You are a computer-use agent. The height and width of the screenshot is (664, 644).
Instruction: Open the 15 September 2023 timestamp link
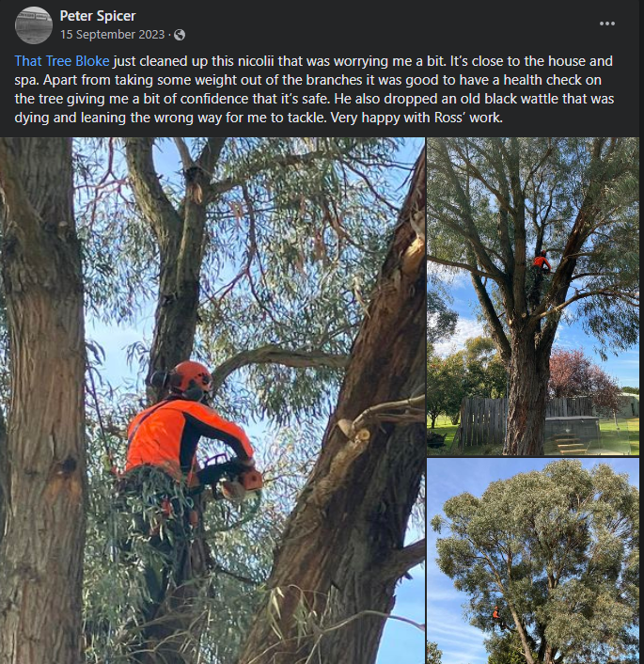(x=112, y=34)
